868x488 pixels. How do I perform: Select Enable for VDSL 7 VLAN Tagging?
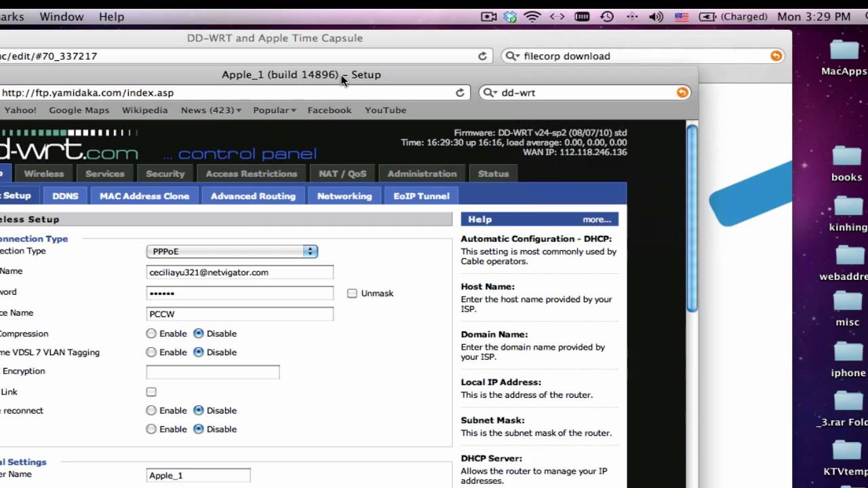151,352
